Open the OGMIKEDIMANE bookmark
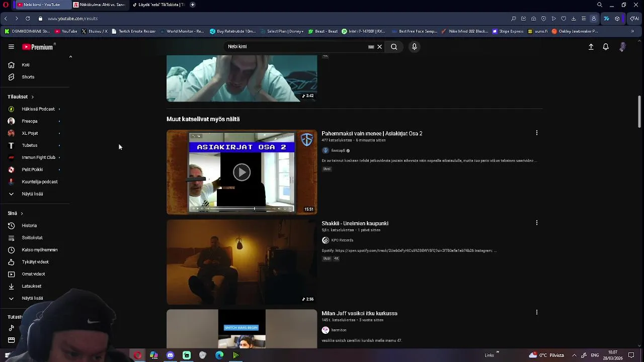This screenshot has height=362, width=644. (x=28, y=31)
